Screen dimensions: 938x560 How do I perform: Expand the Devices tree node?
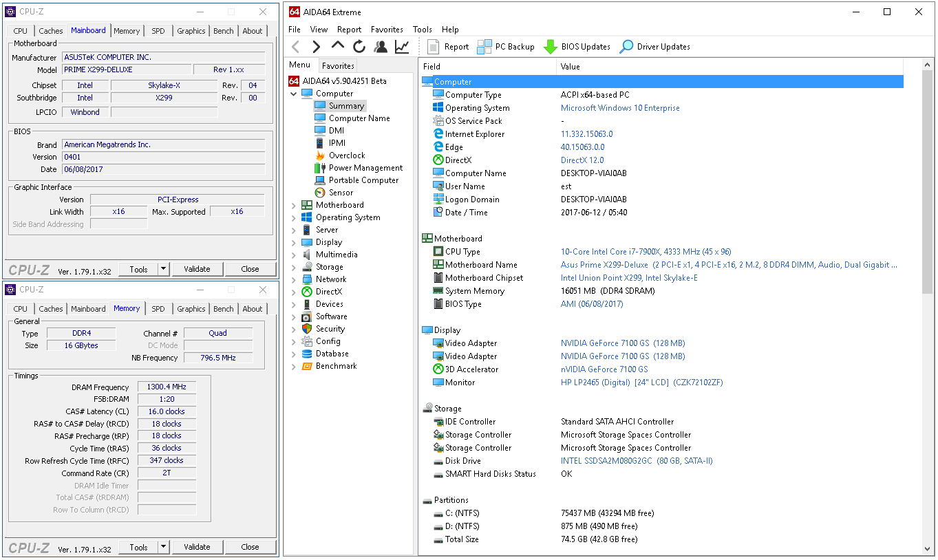[x=294, y=304]
